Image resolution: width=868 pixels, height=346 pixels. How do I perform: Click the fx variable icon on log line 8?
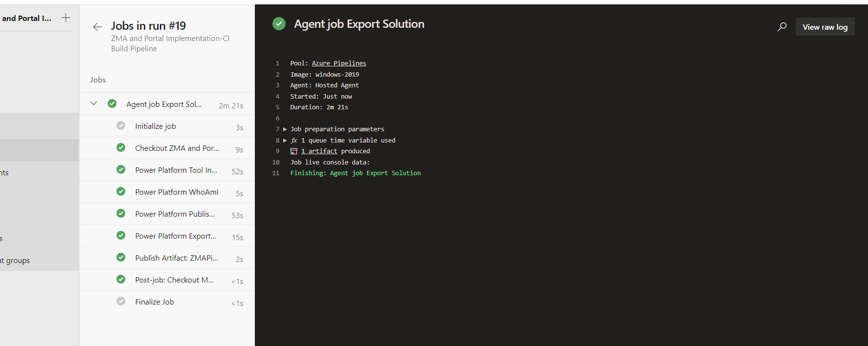294,141
